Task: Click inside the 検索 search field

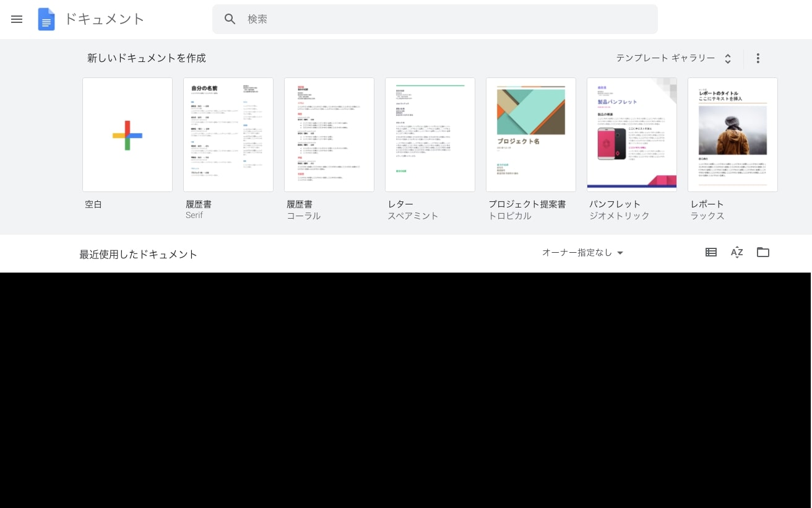Action: click(446, 19)
